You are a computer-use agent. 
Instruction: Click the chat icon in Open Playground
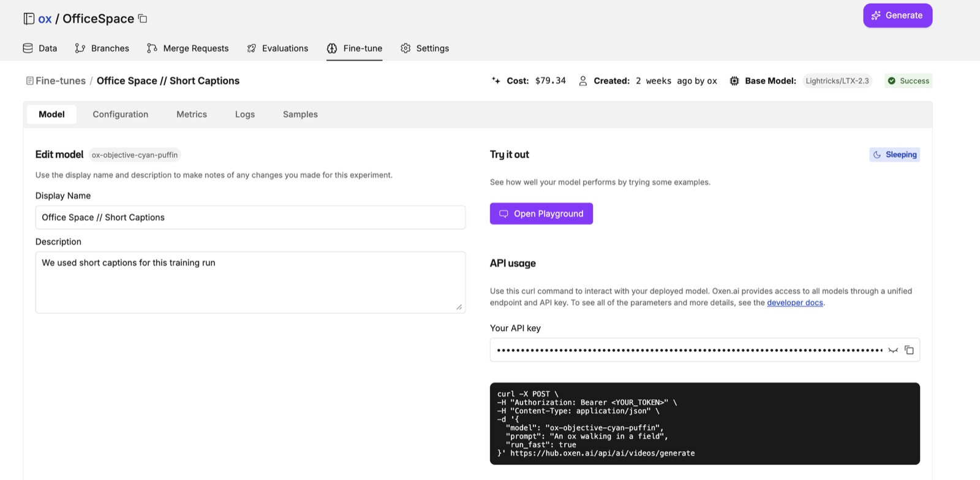coord(503,213)
